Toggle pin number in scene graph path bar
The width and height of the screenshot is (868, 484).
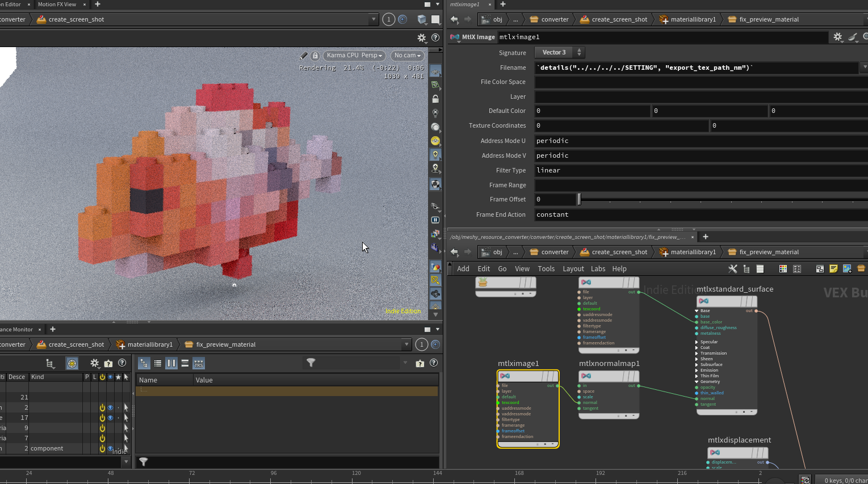(x=421, y=344)
